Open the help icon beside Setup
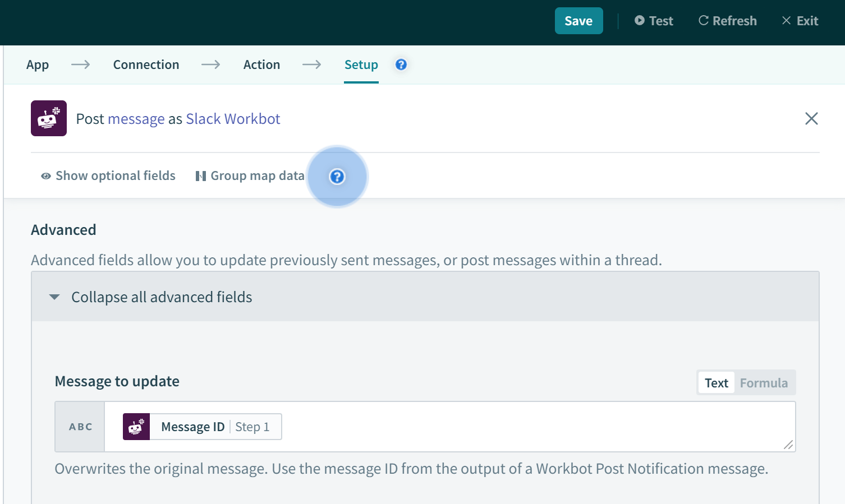Viewport: 845px width, 504px height. pyautogui.click(x=401, y=64)
